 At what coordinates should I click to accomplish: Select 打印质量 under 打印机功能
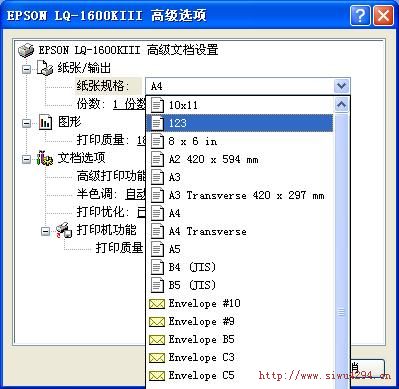tap(119, 248)
